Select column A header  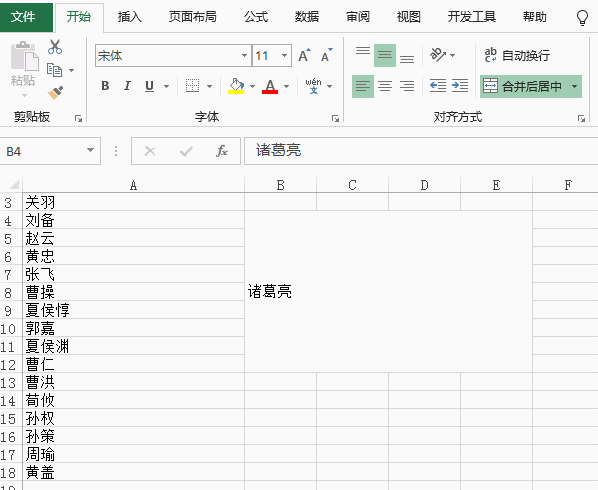pyautogui.click(x=133, y=185)
